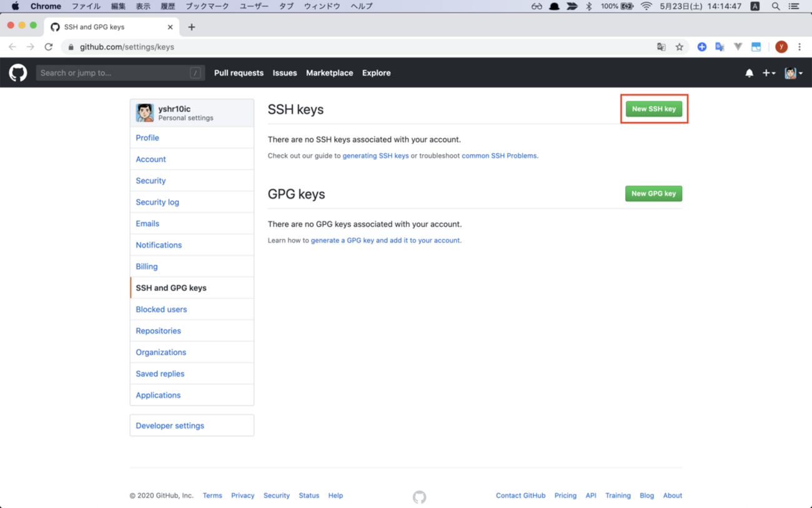Click the translate page icon in address bar
This screenshot has width=812, height=508.
point(661,47)
